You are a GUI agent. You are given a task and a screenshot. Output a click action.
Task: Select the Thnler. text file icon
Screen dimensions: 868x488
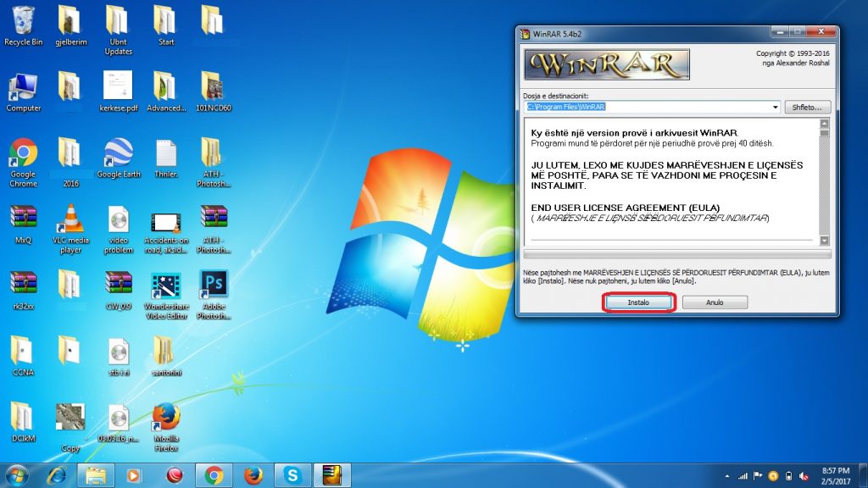pyautogui.click(x=165, y=158)
